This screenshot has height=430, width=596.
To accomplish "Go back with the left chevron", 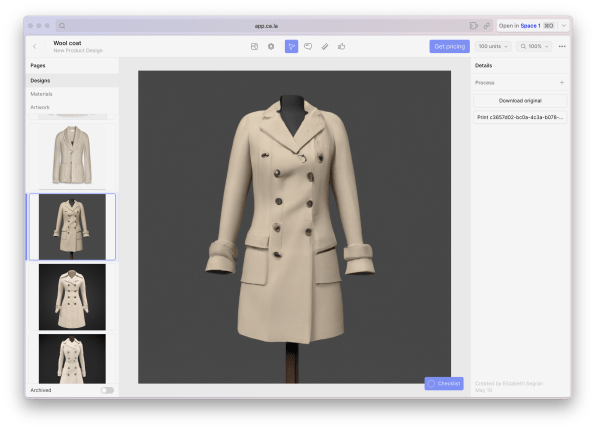I will tap(35, 46).
